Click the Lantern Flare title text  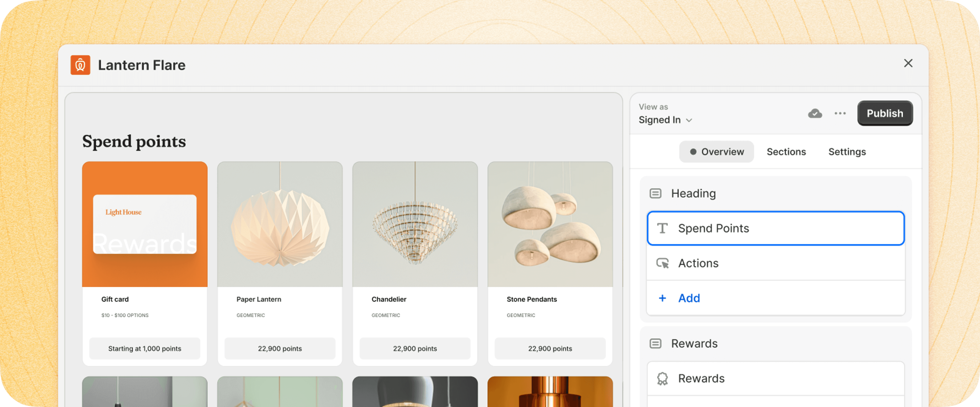pyautogui.click(x=142, y=65)
